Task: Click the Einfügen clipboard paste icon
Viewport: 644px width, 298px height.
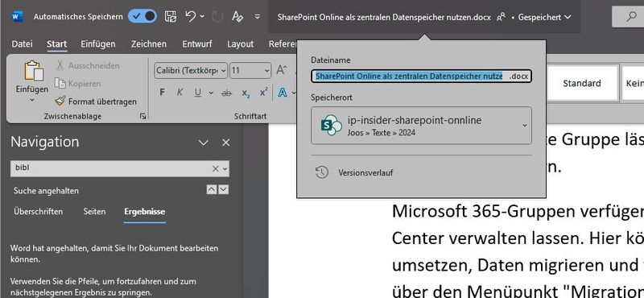Action: pos(34,71)
